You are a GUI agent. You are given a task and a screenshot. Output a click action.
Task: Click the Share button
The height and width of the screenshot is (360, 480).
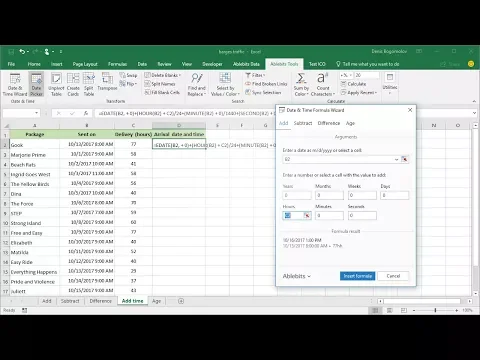click(450, 64)
